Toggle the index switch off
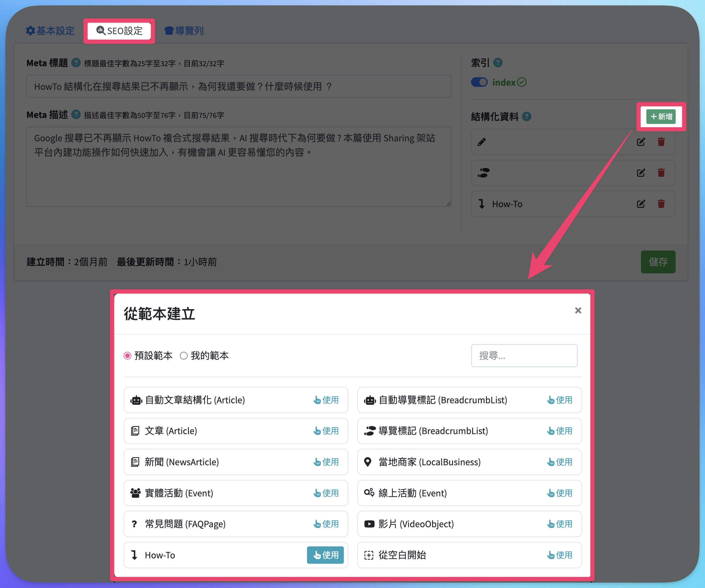The image size is (705, 588). pos(479,82)
